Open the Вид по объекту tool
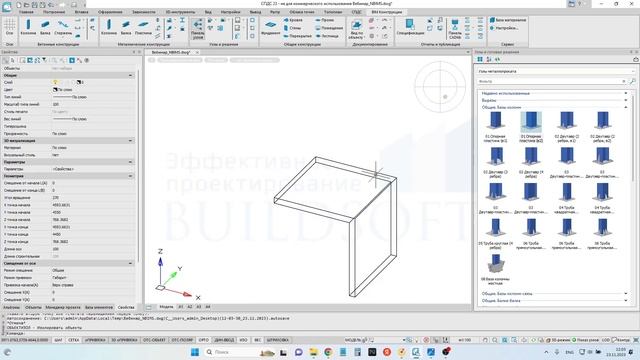This screenshot has height=360, width=640. point(356,29)
